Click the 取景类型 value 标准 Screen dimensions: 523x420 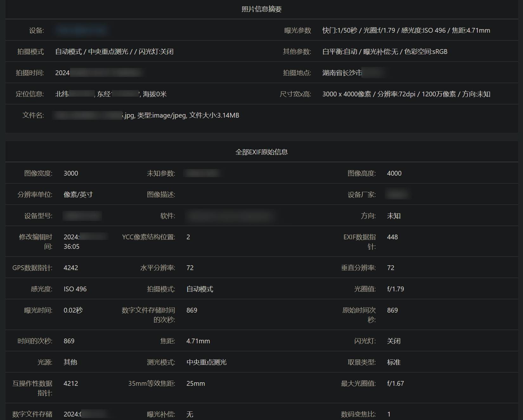coord(394,362)
